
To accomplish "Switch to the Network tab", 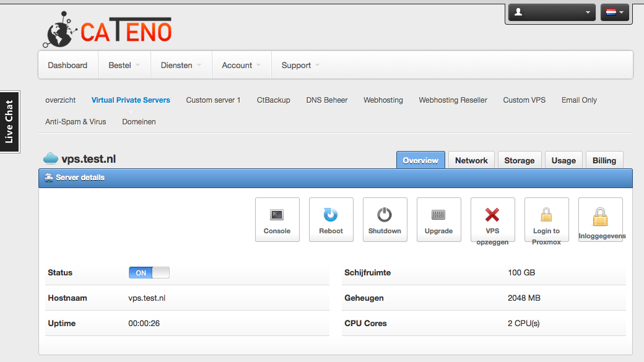I will click(471, 160).
